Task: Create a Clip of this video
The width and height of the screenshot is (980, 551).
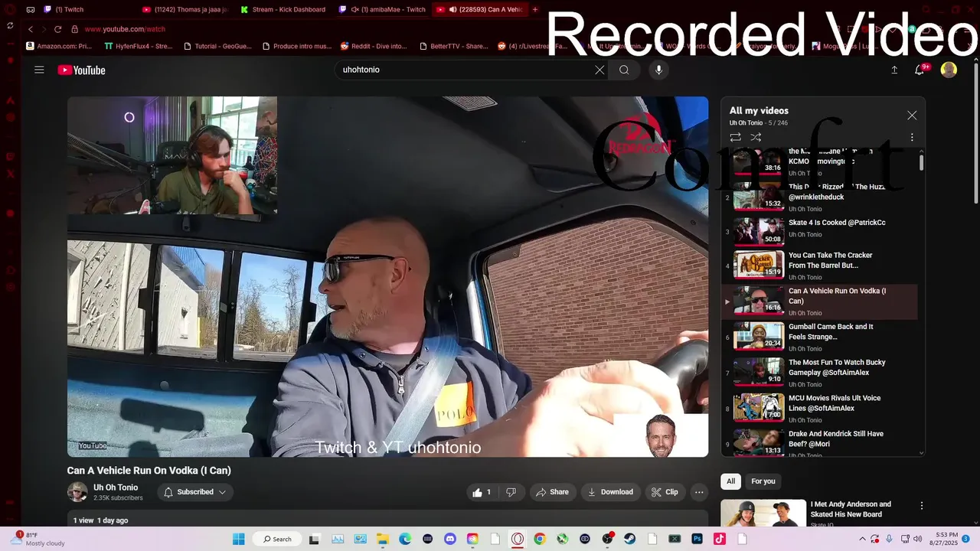Action: tap(665, 492)
